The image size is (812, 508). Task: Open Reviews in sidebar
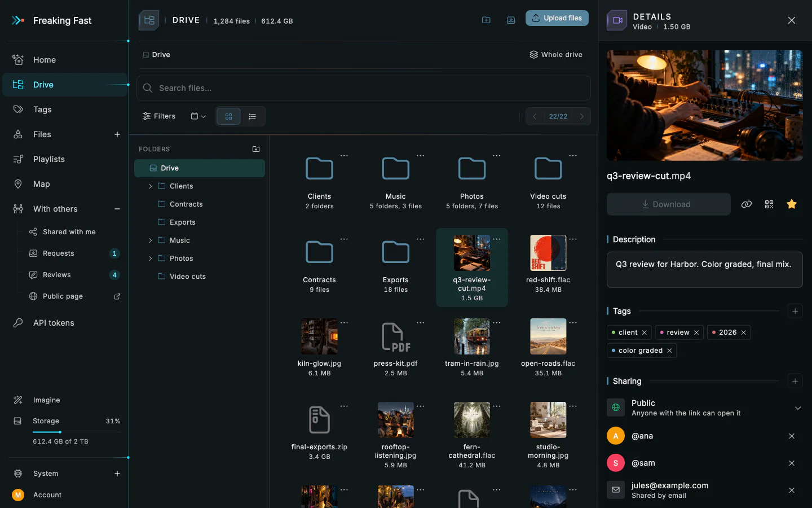74,275
